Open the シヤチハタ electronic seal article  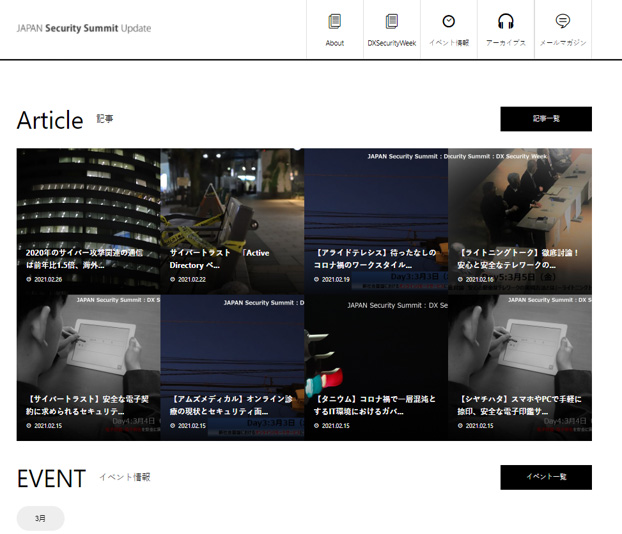coord(520,367)
